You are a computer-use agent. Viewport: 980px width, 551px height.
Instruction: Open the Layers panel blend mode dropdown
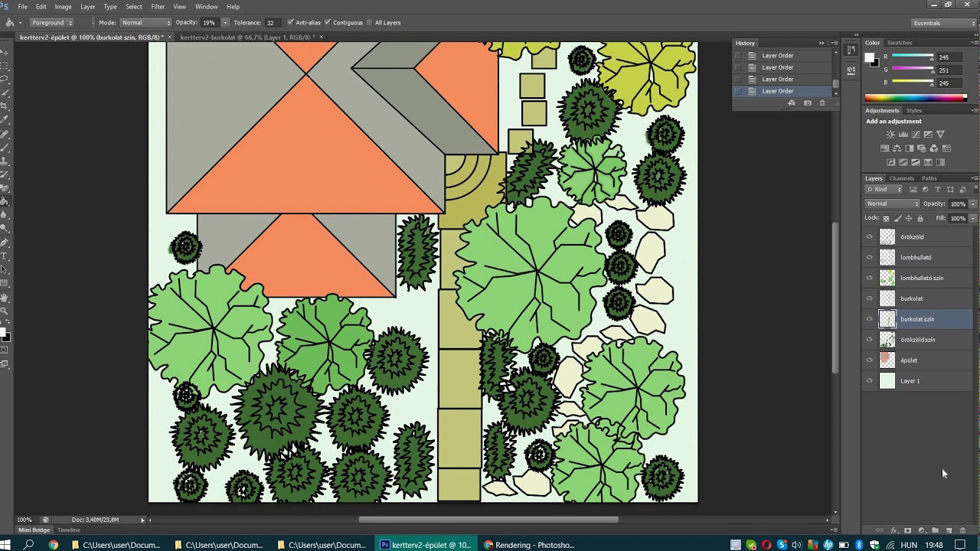tap(892, 204)
